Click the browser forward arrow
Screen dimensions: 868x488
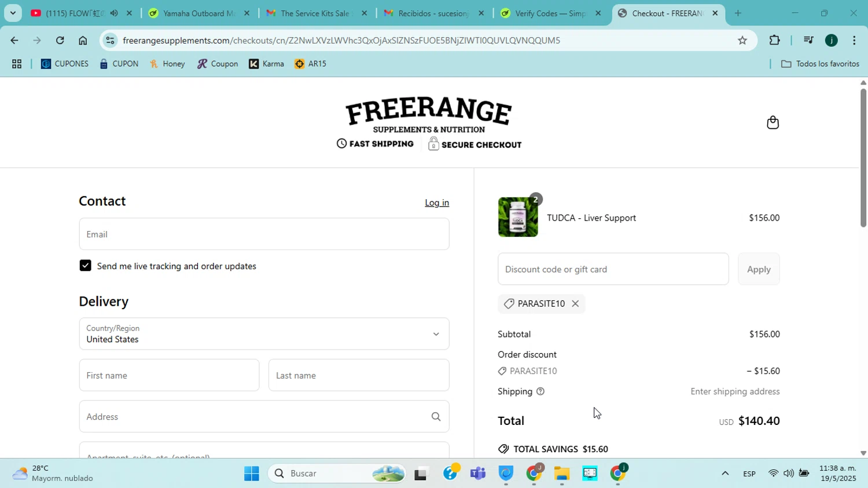(37, 41)
